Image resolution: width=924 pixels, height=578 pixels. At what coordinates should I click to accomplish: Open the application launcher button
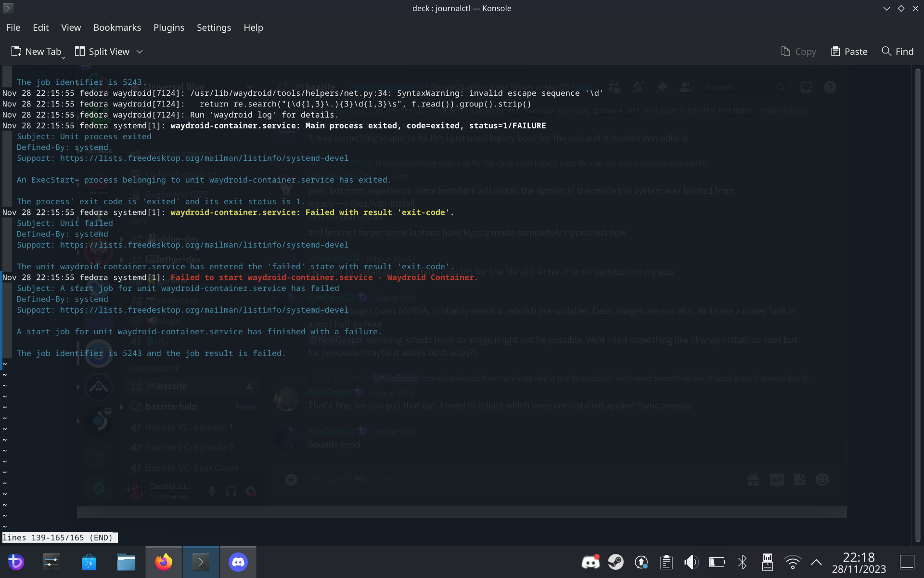(x=16, y=562)
